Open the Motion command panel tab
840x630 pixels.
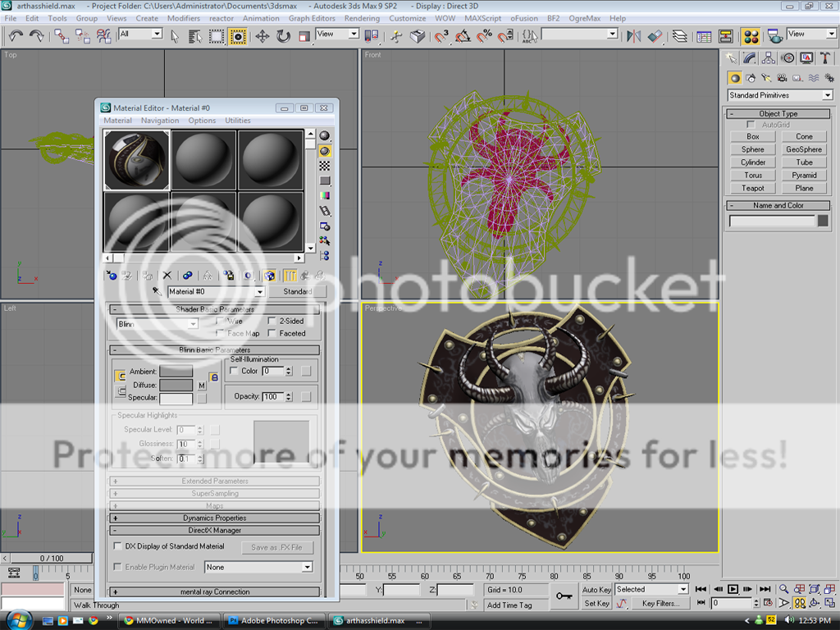click(x=787, y=58)
